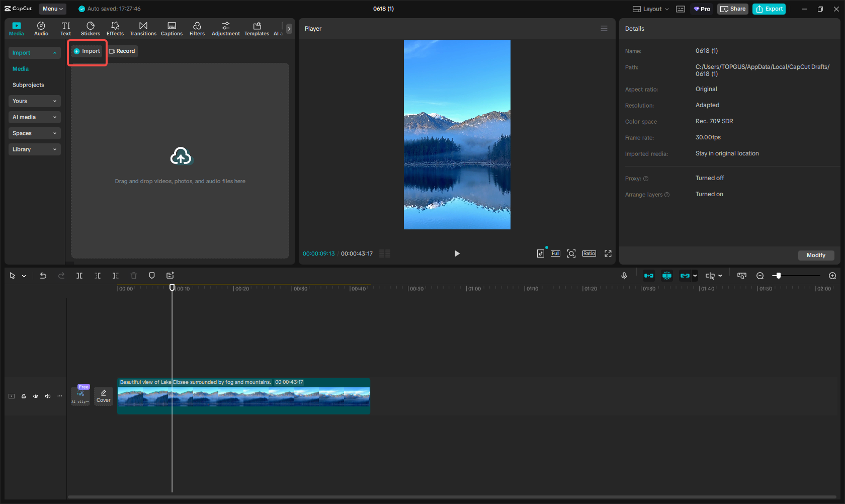Hide the video track with the eye toggle
This screenshot has width=845, height=504.
click(x=36, y=396)
